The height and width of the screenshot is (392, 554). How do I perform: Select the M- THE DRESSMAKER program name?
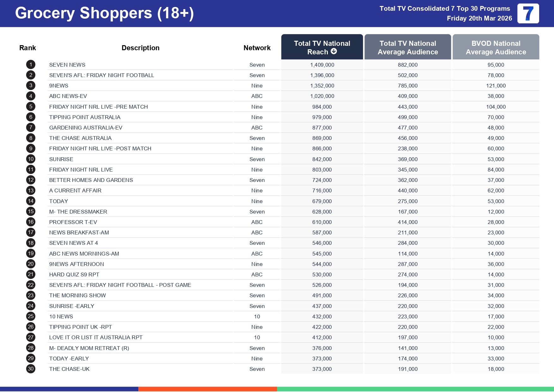pos(78,212)
